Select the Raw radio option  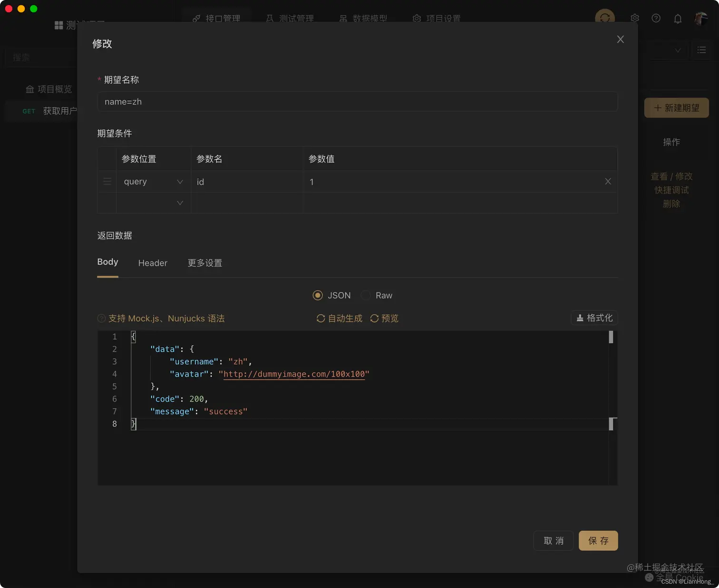[x=365, y=295]
